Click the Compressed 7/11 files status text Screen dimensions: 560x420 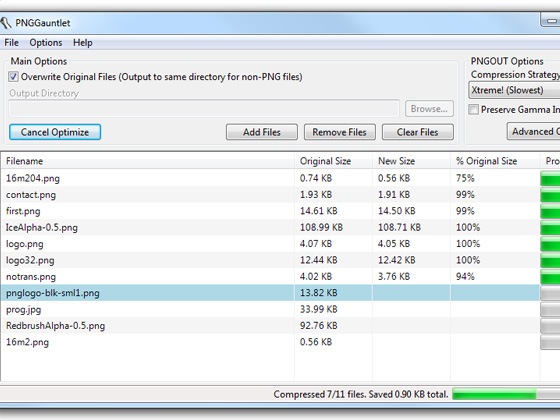(361, 394)
